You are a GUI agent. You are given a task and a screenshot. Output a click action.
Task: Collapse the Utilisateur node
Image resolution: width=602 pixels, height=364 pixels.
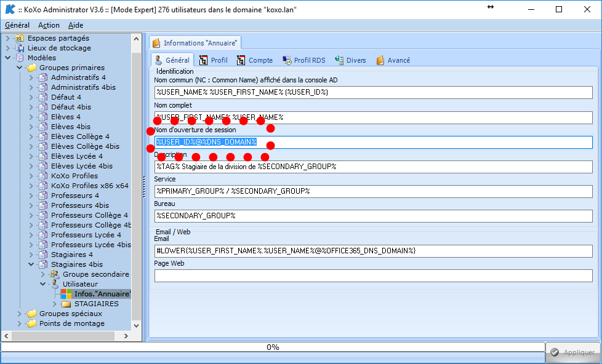click(x=43, y=284)
